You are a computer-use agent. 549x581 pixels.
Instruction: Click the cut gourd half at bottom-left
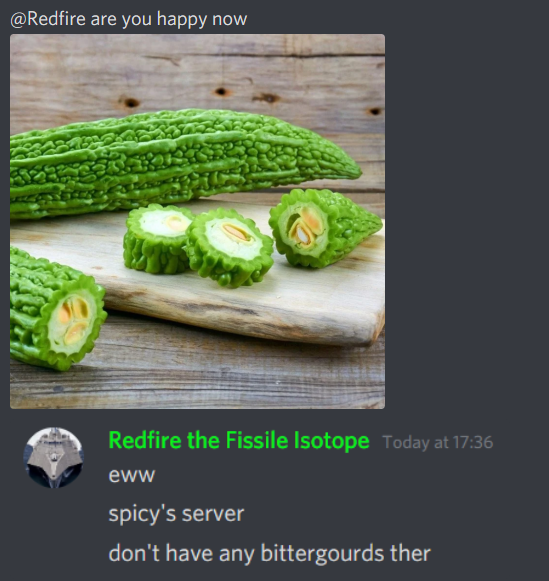pos(56,311)
